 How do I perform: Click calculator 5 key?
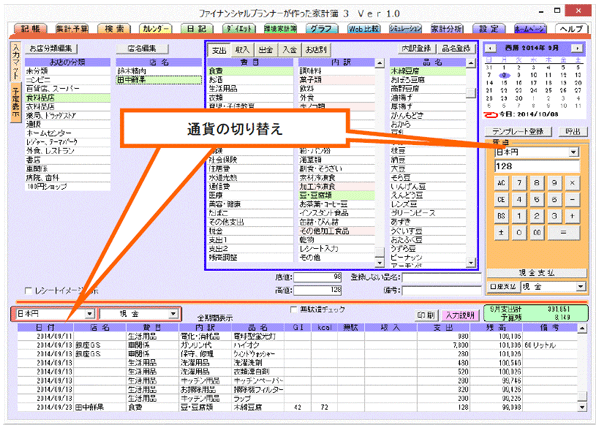536,199
